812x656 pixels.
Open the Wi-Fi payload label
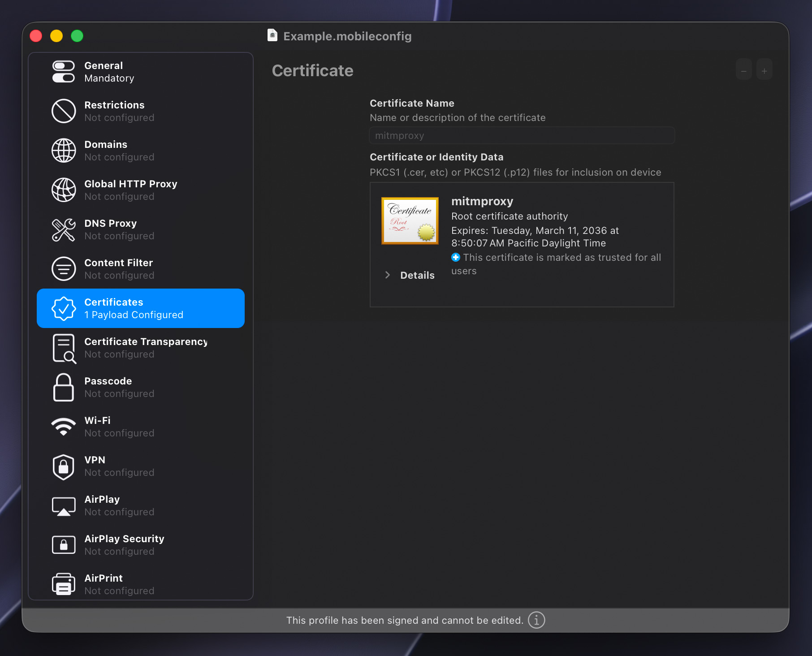pos(119,427)
